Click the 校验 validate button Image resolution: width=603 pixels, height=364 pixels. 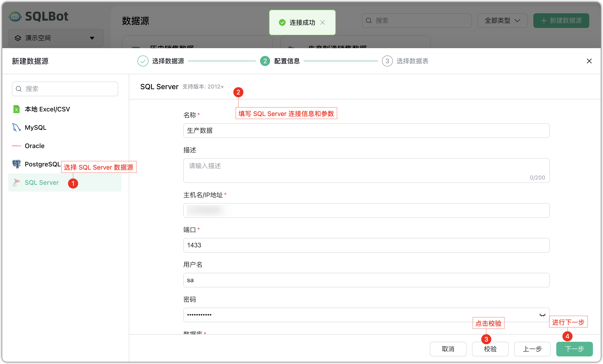tap(490, 349)
